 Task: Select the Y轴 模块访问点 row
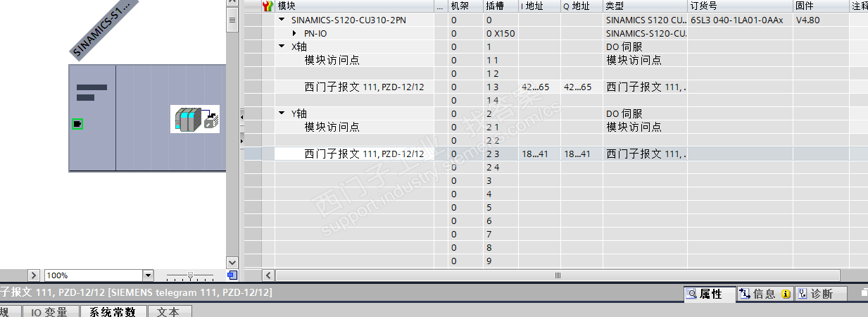(x=555, y=127)
